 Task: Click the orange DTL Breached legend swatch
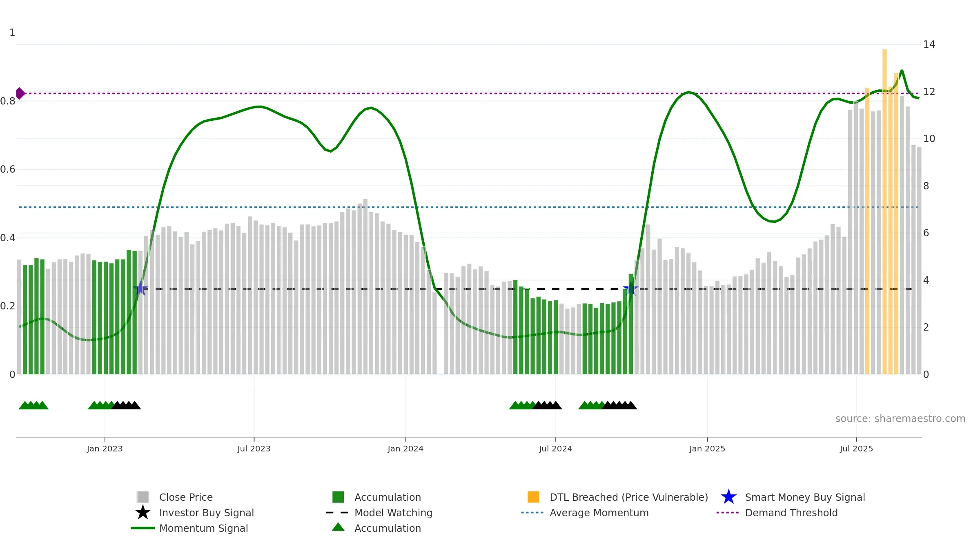533,497
